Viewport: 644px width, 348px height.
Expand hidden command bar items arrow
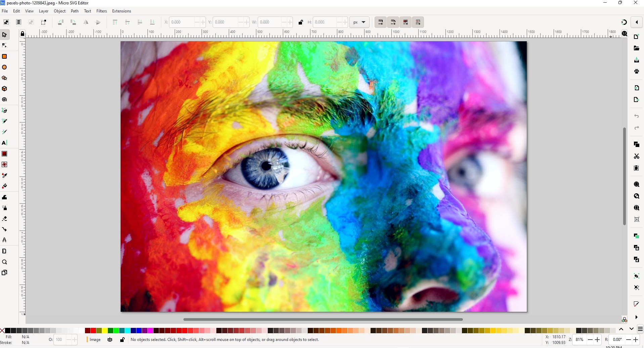coord(636,317)
